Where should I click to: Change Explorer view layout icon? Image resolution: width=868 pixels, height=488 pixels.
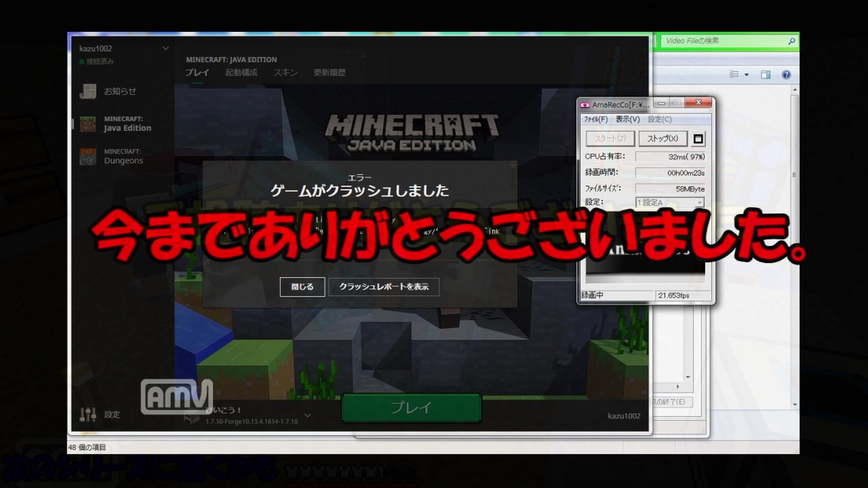tap(734, 75)
